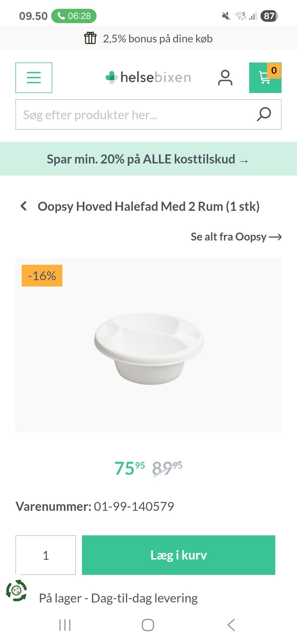Open the shopping cart
The height and width of the screenshot is (644, 297).
click(265, 77)
